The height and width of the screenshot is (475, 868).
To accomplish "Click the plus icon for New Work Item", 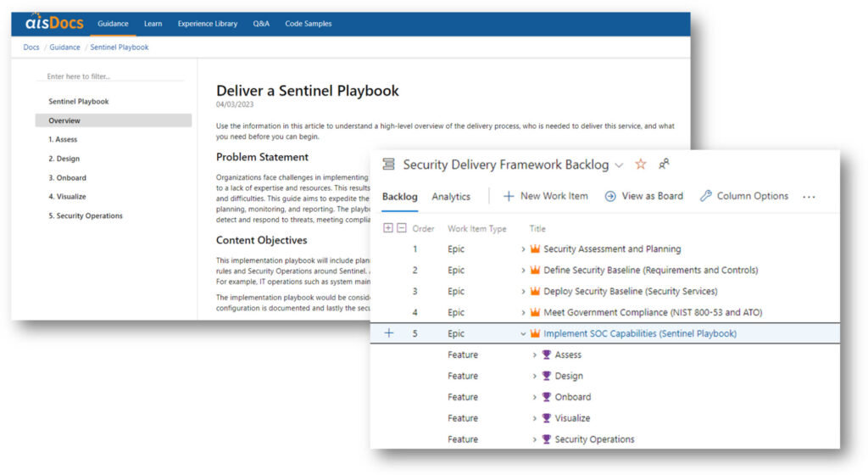I will (x=509, y=196).
